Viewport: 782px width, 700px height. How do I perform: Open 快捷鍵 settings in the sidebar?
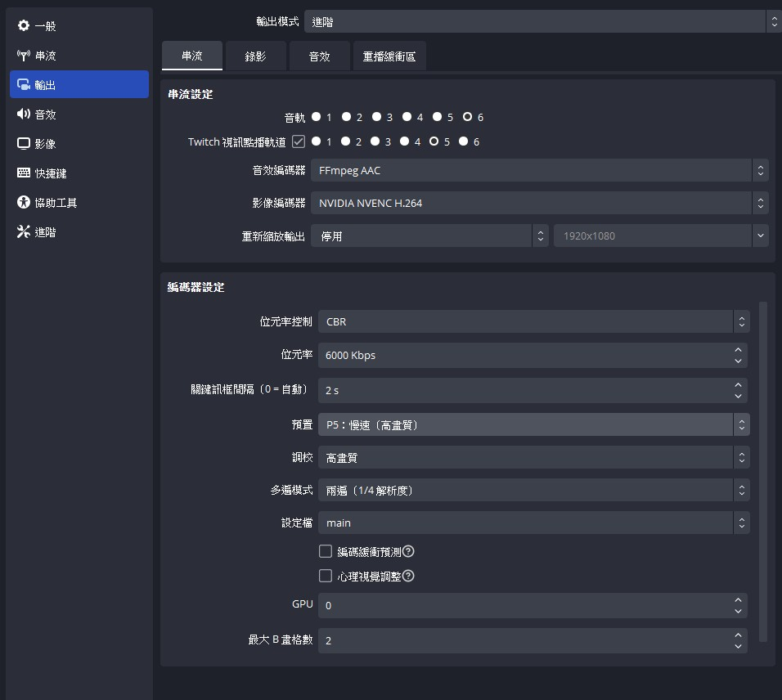[79, 173]
